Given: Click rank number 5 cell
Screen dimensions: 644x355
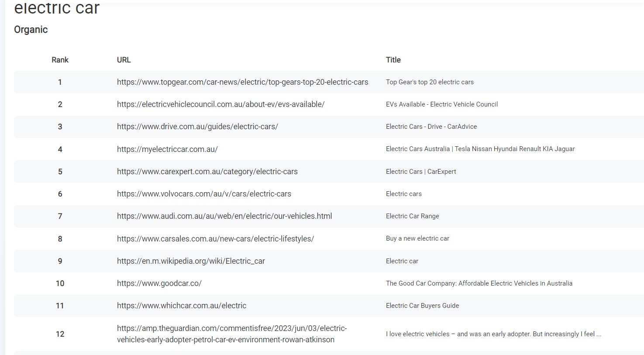Looking at the screenshot, I should pyautogui.click(x=60, y=172).
